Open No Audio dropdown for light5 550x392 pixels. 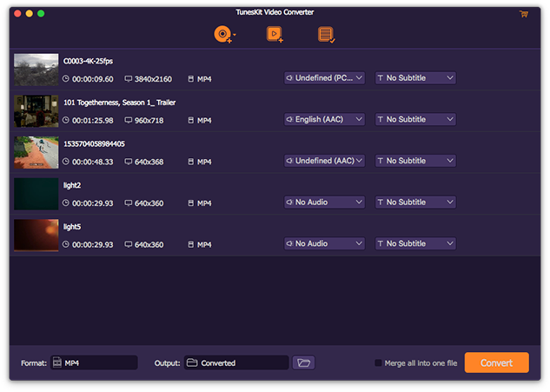click(324, 243)
